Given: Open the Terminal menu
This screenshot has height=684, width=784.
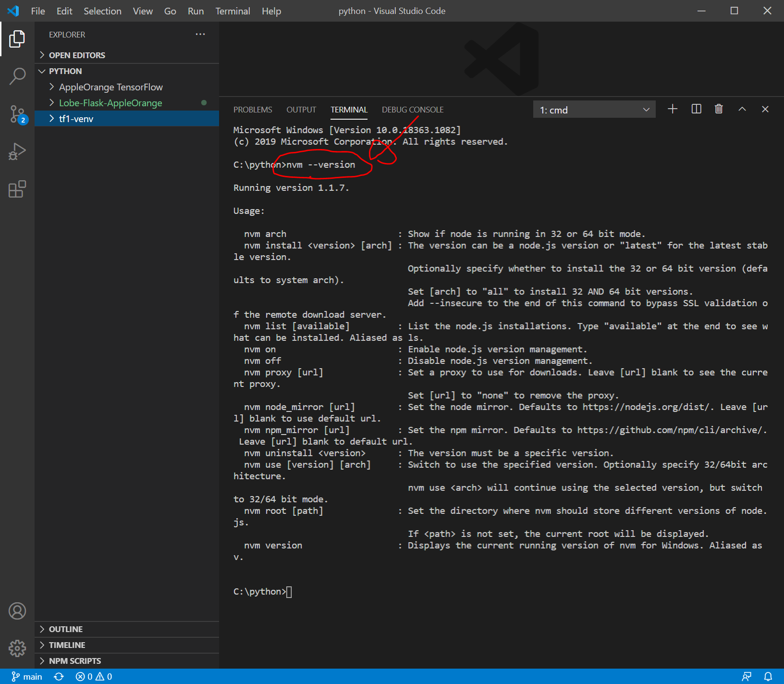Looking at the screenshot, I should pyautogui.click(x=233, y=11).
